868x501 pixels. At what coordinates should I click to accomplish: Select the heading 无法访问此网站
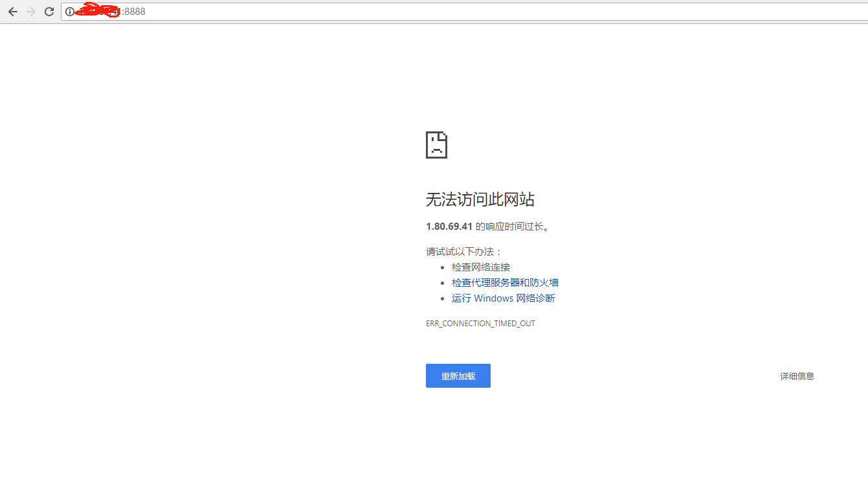point(480,199)
